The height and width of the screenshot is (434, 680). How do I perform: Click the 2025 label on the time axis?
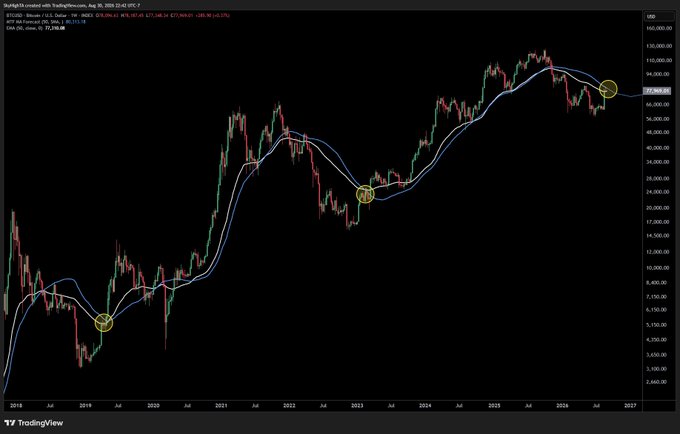[494, 406]
